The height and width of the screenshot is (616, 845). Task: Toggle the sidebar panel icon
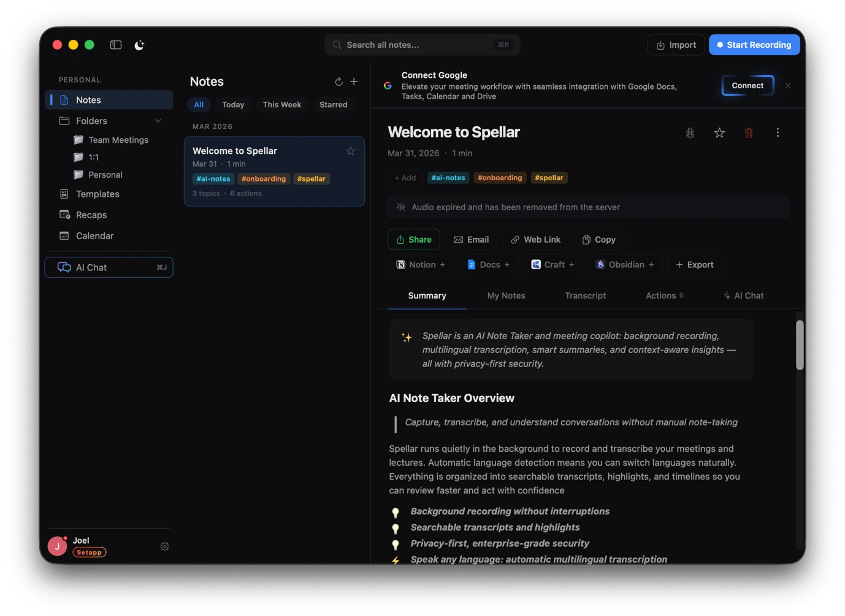tap(115, 45)
